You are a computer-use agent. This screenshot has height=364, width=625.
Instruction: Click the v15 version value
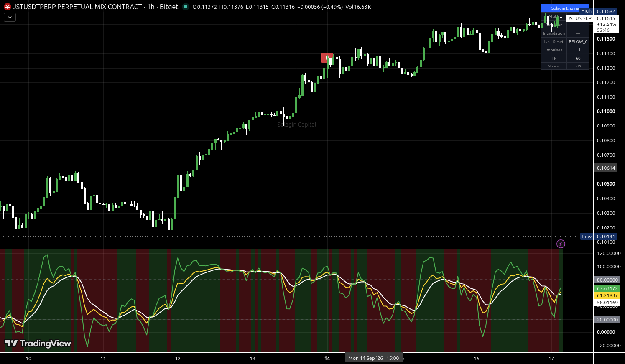(x=578, y=66)
